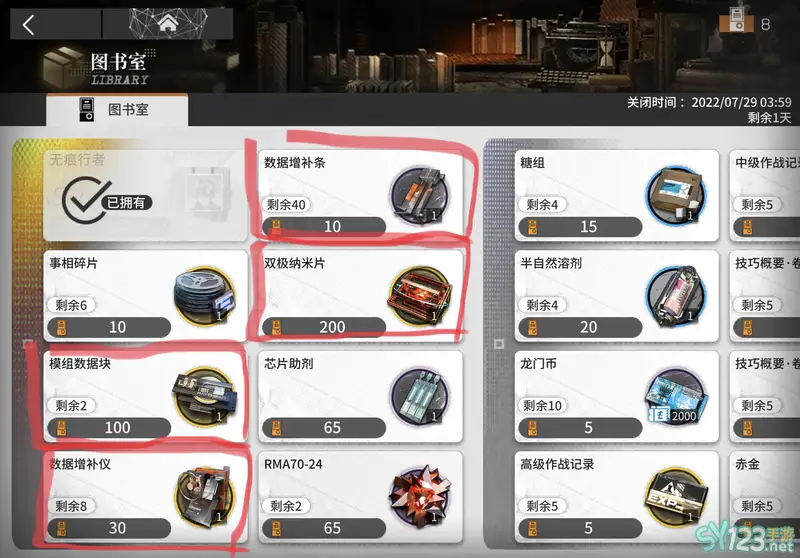This screenshot has height=558, width=800.
Task: Click the back arrow icon
Action: point(29,24)
